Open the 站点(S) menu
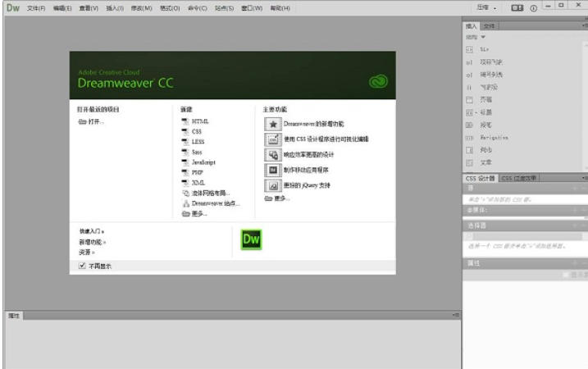Screen dimensions: 588x369 point(224,8)
